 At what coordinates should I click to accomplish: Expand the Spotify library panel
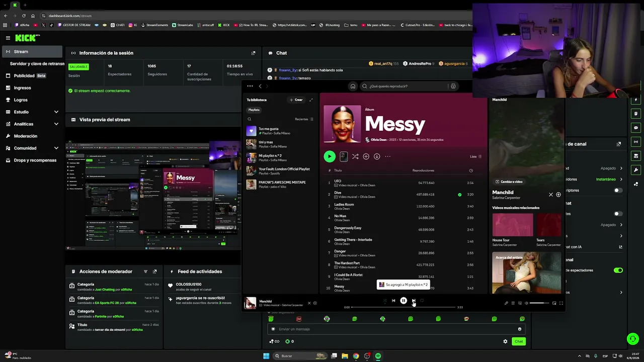click(x=311, y=100)
